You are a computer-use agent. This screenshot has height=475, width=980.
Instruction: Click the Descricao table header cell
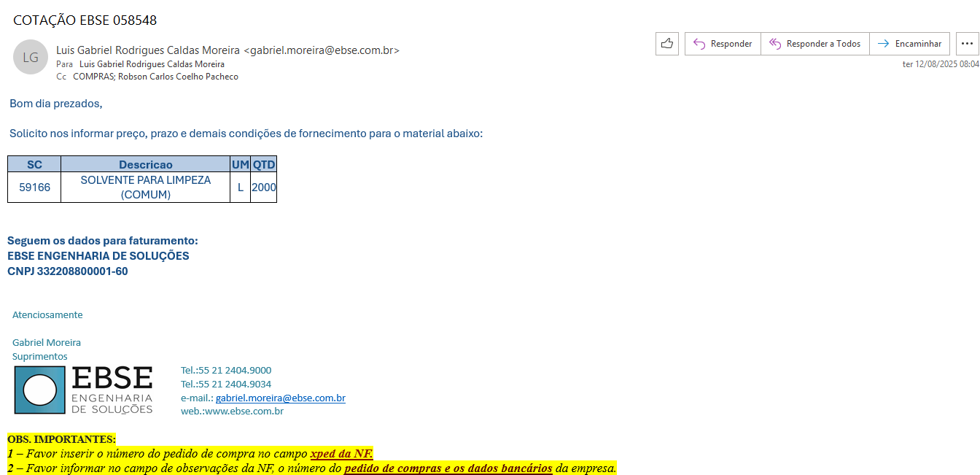coord(145,164)
